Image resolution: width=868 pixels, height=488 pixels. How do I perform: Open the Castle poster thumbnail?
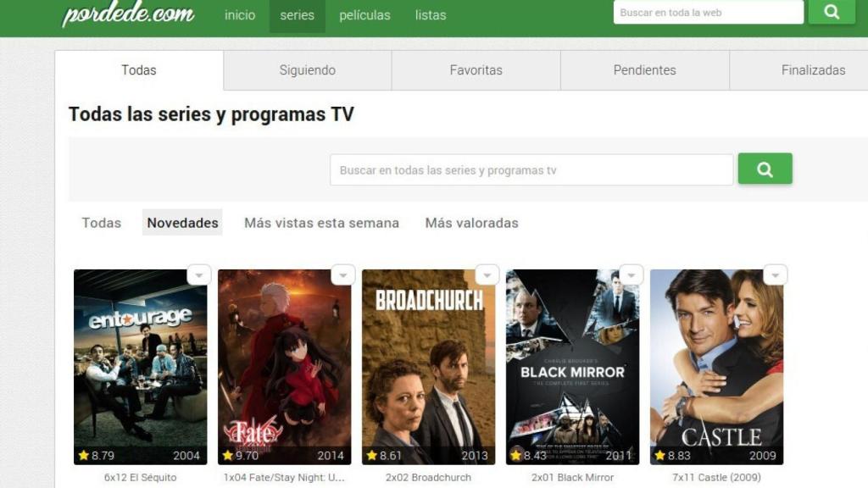coord(716,367)
